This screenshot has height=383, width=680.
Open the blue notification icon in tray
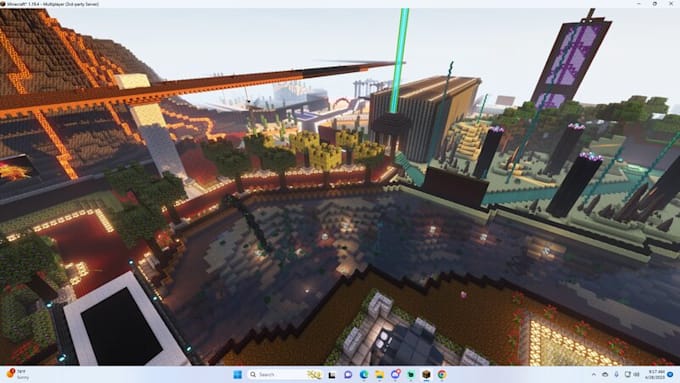click(x=670, y=374)
